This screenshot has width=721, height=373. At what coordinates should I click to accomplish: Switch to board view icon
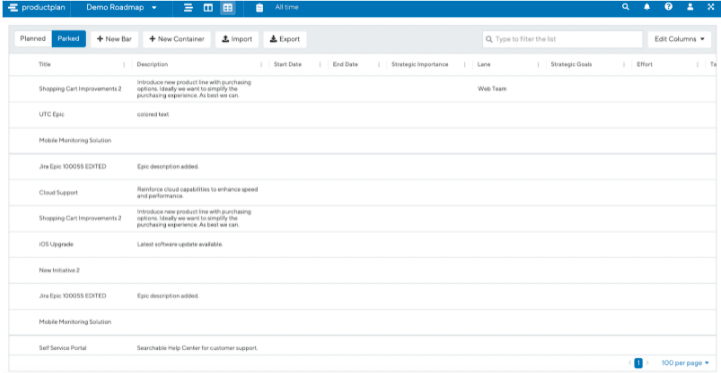[x=208, y=8]
